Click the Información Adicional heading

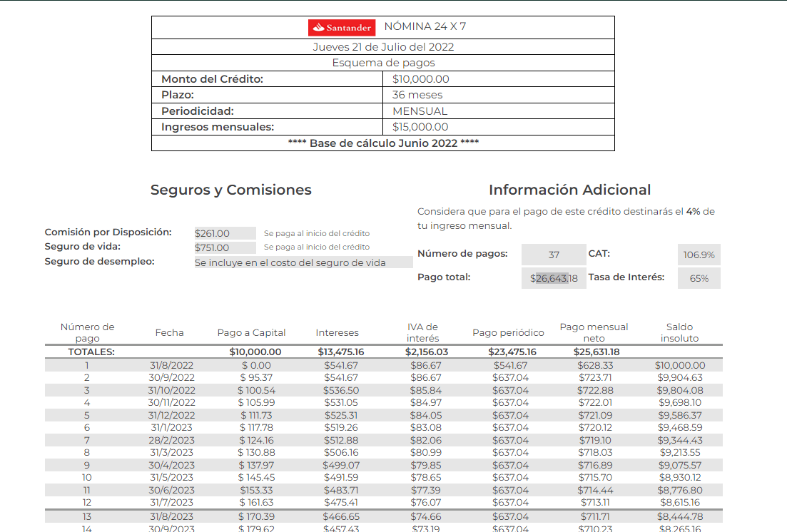pos(569,190)
